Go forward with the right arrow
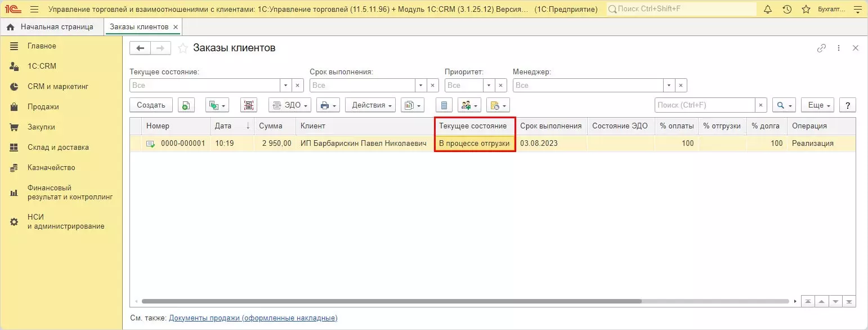 point(160,48)
